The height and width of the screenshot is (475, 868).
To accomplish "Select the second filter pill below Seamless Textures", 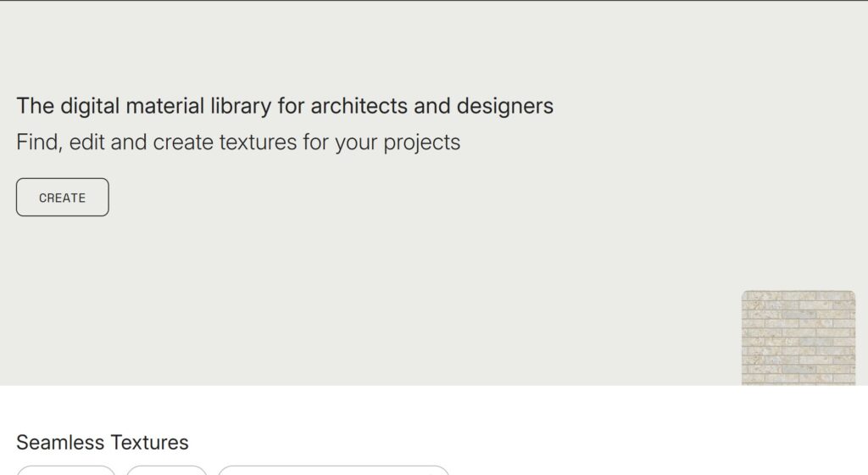I will coord(167,470).
